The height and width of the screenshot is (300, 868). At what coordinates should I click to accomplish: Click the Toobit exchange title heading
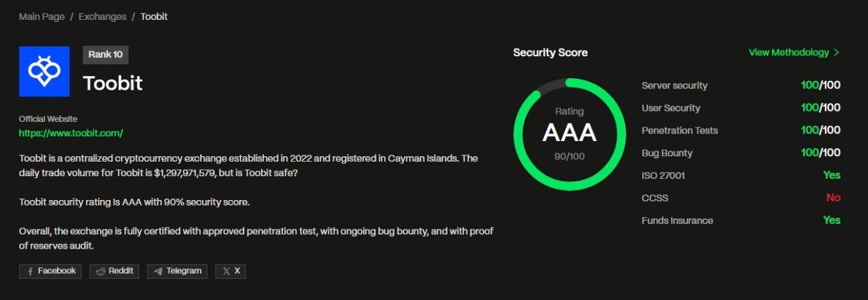click(113, 84)
